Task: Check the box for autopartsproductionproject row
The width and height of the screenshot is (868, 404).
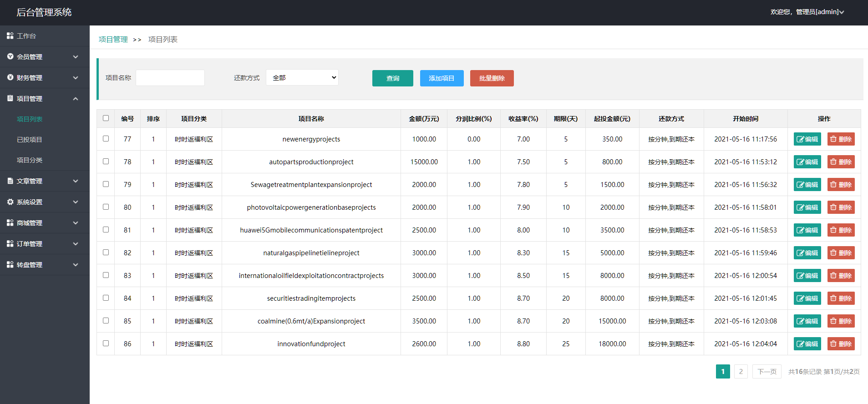Action: tap(106, 162)
